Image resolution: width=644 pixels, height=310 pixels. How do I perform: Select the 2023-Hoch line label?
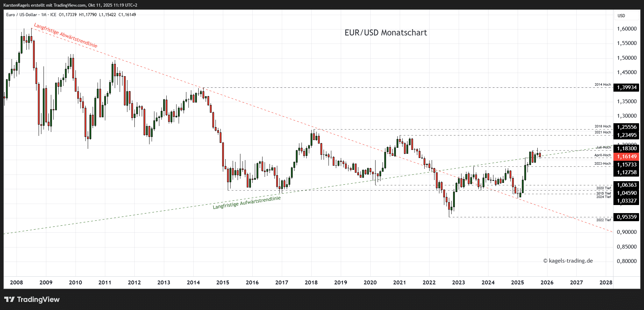[x=602, y=164]
